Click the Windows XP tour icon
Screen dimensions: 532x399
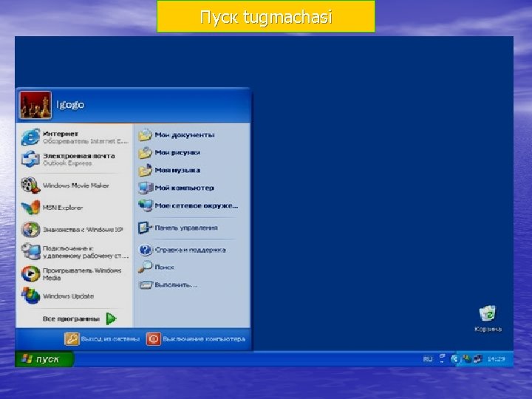pyautogui.click(x=30, y=230)
